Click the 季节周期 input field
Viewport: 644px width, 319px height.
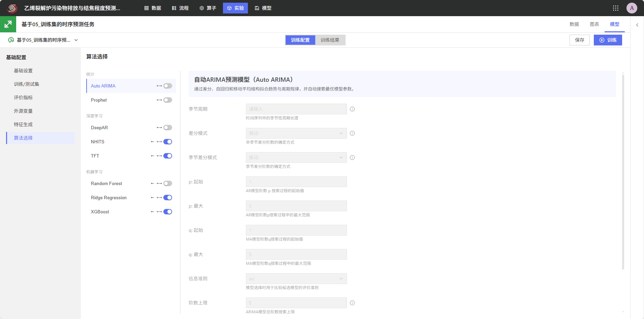point(296,109)
